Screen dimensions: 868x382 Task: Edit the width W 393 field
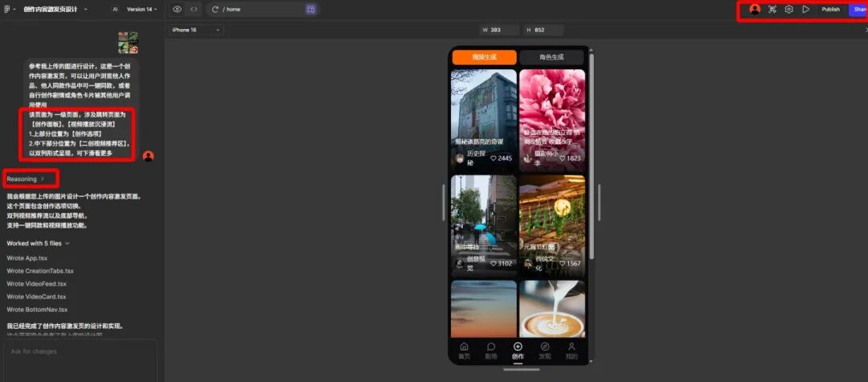pos(500,30)
